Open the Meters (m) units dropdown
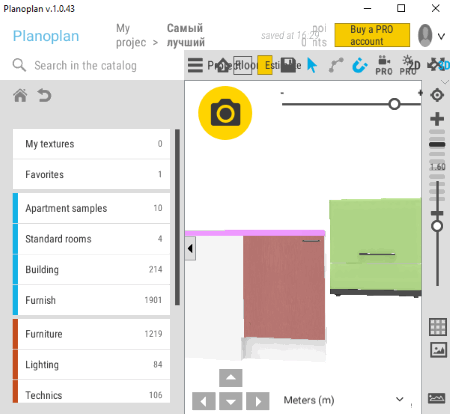Viewport: 450px width, 414px height. (343, 400)
